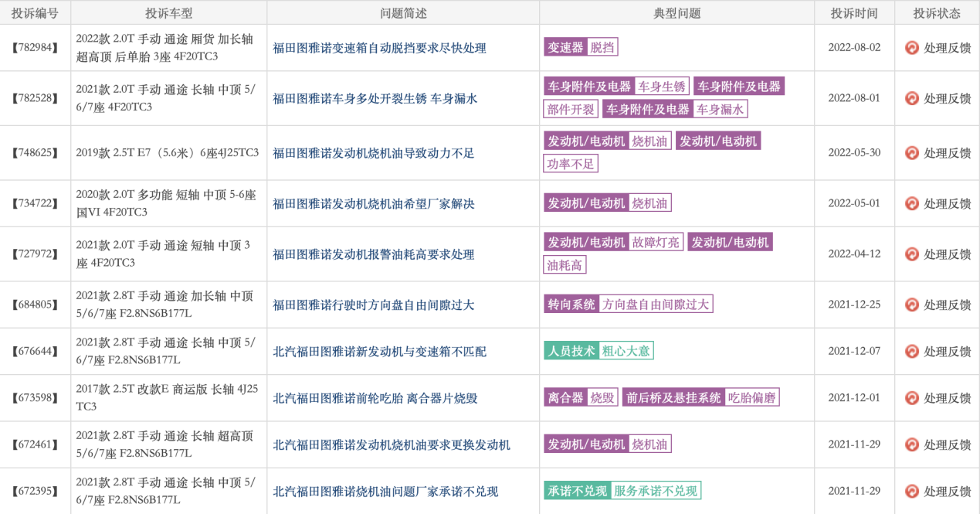Click complaint number 【727972】
Viewport: 980px width, 514px height.
click(x=36, y=254)
